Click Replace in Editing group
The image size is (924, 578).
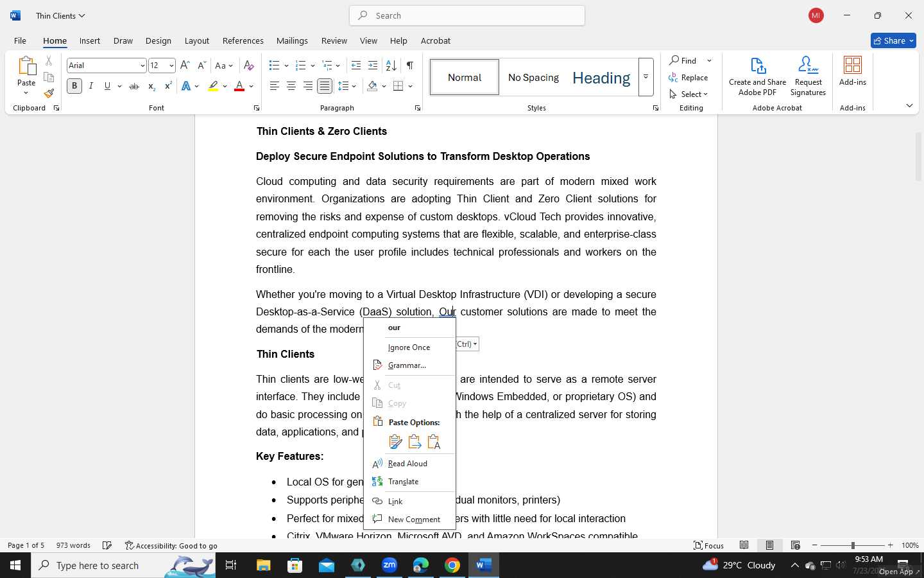point(689,77)
